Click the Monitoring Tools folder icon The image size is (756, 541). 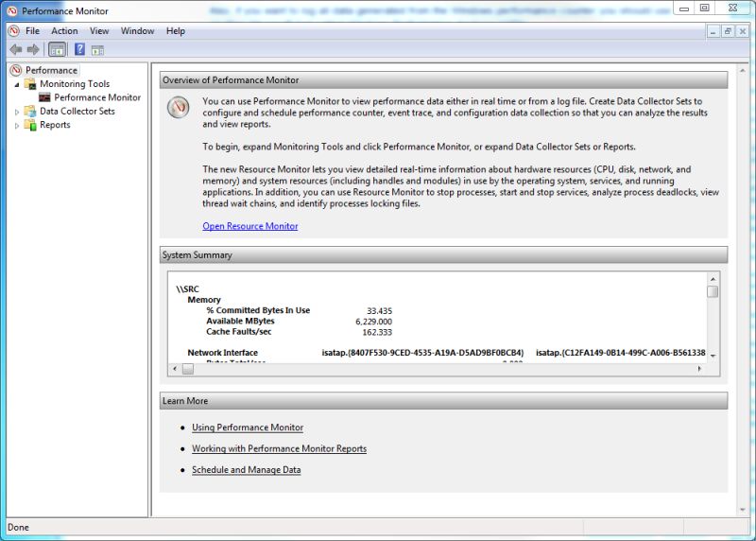[30, 84]
